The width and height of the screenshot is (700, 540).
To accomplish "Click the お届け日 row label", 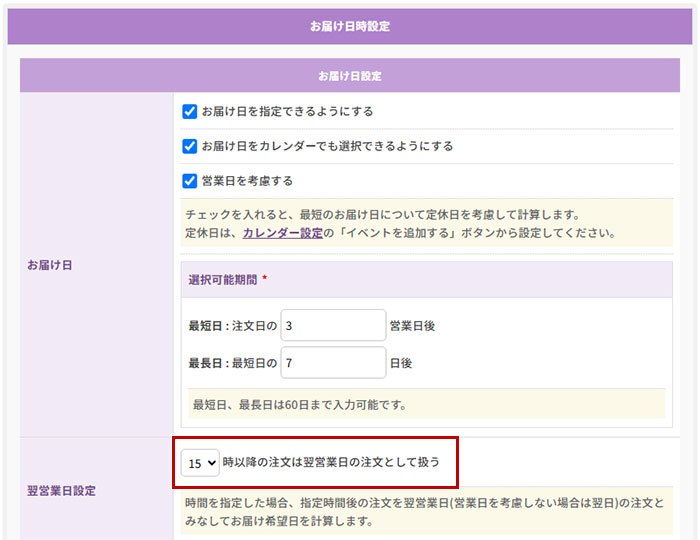I will pos(50,265).
